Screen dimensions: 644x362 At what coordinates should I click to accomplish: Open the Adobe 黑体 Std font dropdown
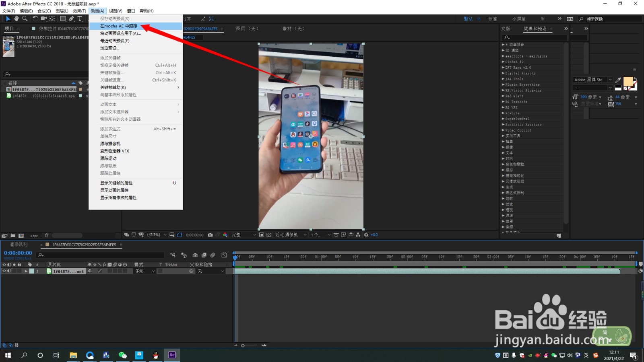pyautogui.click(x=592, y=80)
